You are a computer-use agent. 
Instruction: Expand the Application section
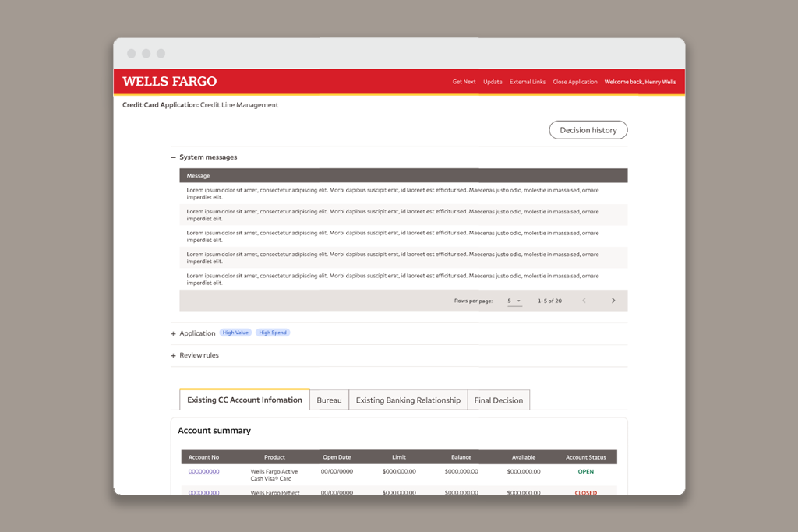pyautogui.click(x=174, y=333)
